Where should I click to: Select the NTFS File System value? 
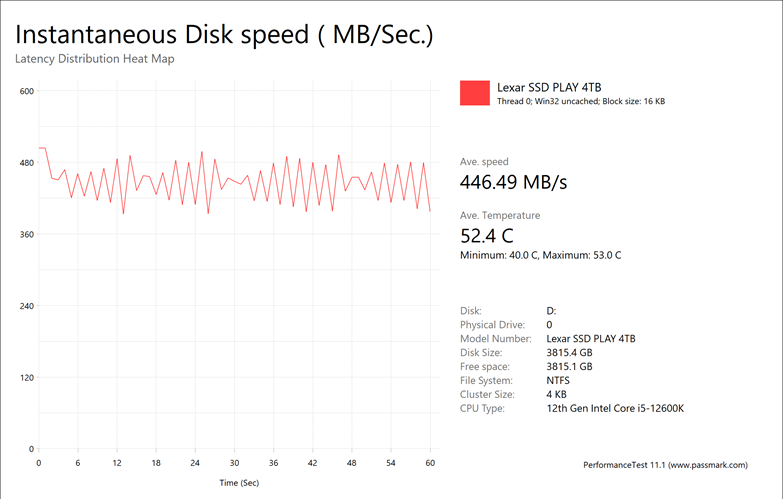tap(559, 381)
